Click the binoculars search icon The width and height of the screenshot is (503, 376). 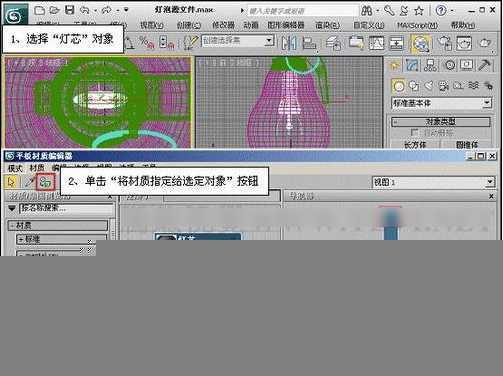(x=366, y=11)
